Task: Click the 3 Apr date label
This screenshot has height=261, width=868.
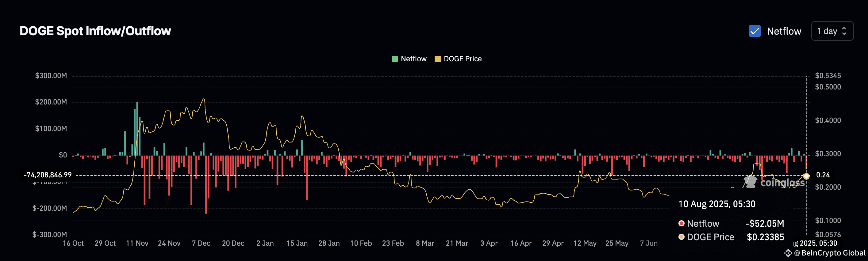Action: pyautogui.click(x=489, y=243)
